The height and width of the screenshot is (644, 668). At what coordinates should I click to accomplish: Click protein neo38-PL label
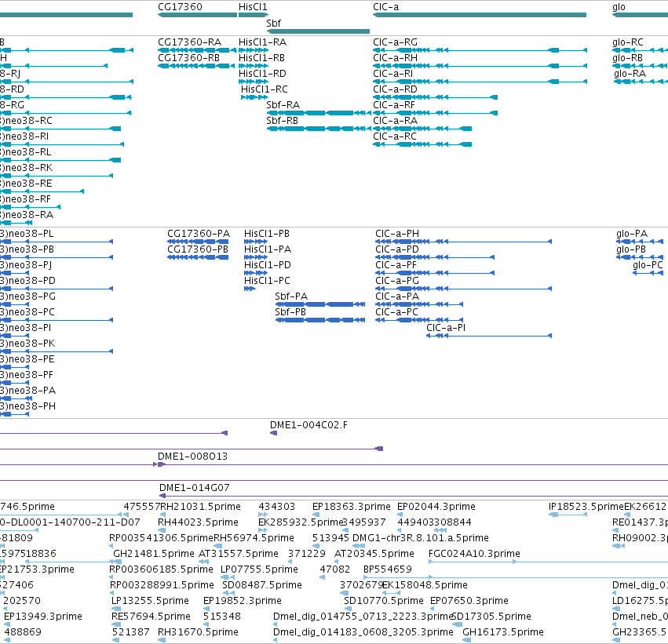(27, 234)
